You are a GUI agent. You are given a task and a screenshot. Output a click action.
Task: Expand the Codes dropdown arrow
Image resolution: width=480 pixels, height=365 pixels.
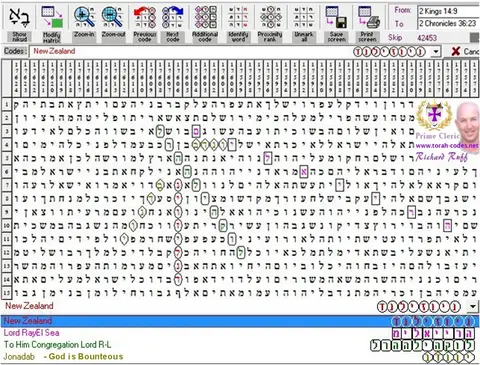(436, 52)
